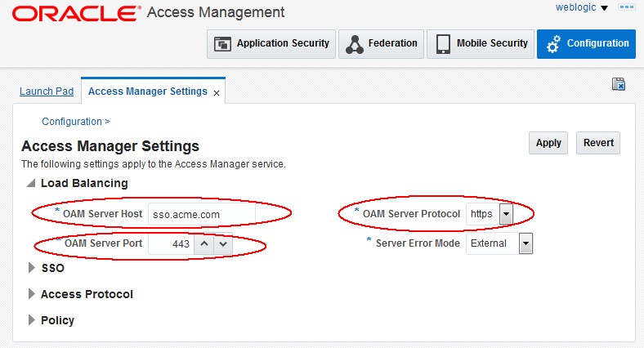Click the Access Manager Settings heading
The image size is (644, 348).
point(110,146)
